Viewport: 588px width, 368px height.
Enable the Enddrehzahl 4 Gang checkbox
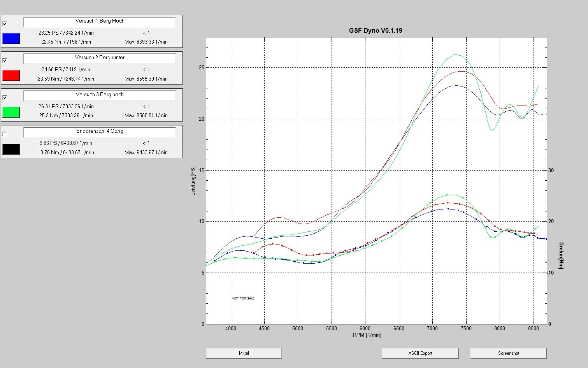click(x=5, y=134)
